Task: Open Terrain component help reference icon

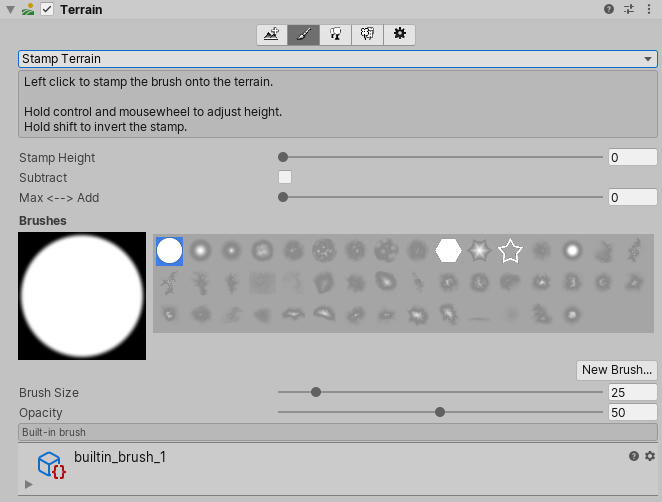Action: point(609,9)
